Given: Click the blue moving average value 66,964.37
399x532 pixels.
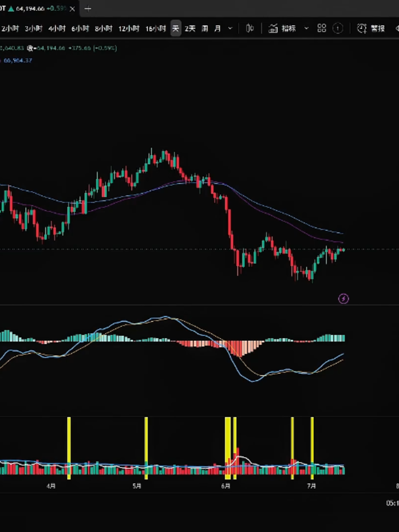Looking at the screenshot, I should pos(18,60).
